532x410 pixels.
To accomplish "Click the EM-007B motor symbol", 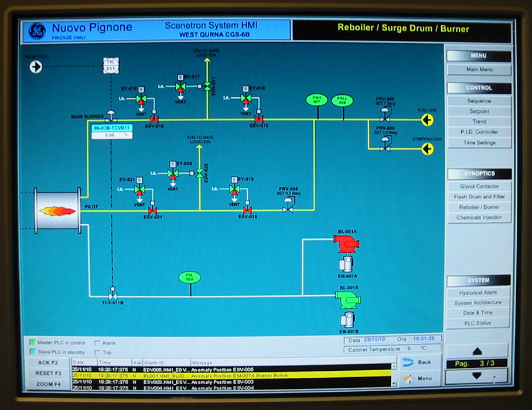I will [x=347, y=319].
